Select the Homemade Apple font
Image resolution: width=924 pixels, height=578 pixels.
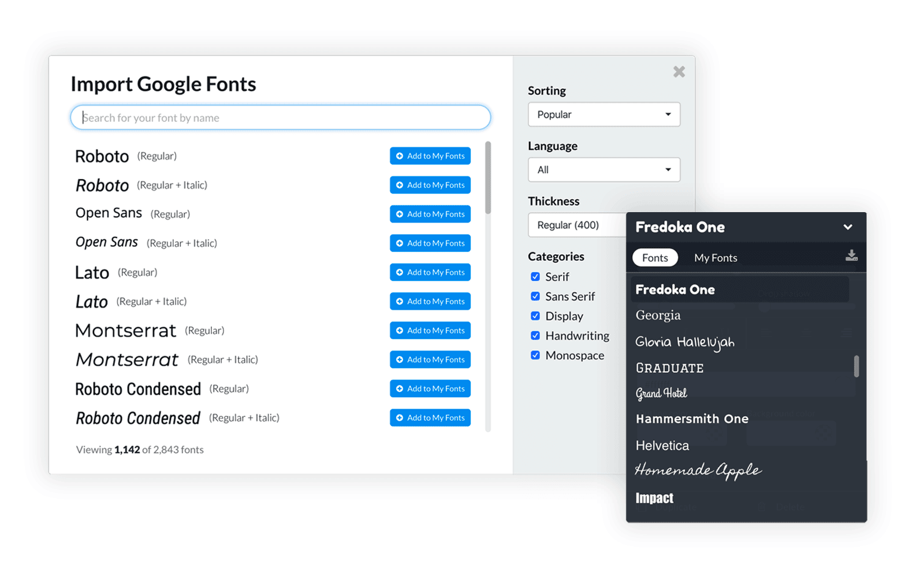pos(697,470)
